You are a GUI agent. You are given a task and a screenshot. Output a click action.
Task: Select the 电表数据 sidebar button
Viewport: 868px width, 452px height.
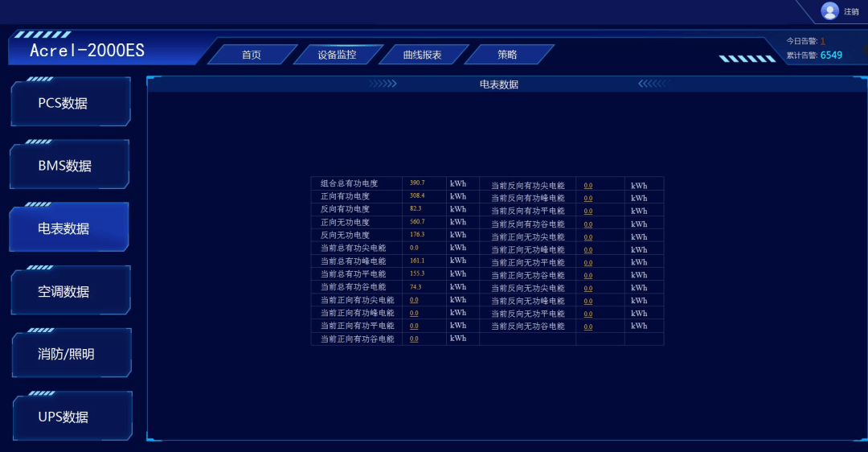coord(68,228)
